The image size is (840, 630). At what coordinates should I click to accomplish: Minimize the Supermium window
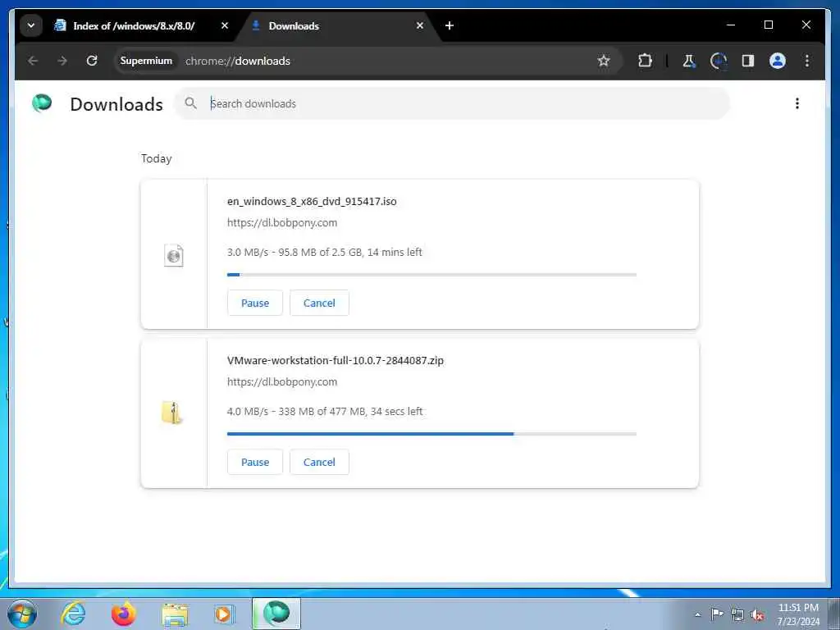[x=731, y=25]
